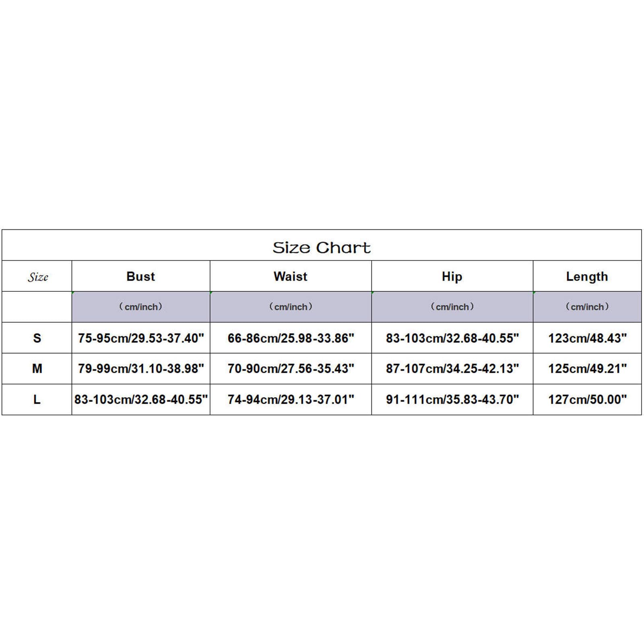The image size is (644, 644).
Task: Click the size L row label
Action: 37,399
